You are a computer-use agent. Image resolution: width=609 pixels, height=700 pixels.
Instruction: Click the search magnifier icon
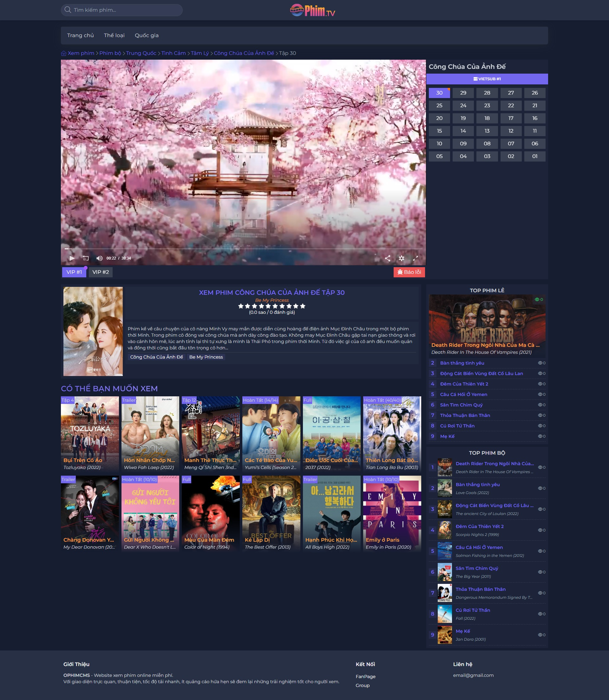68,10
